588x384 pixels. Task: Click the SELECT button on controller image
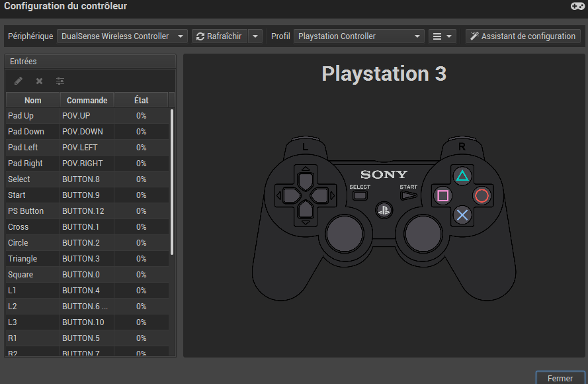[x=360, y=195]
